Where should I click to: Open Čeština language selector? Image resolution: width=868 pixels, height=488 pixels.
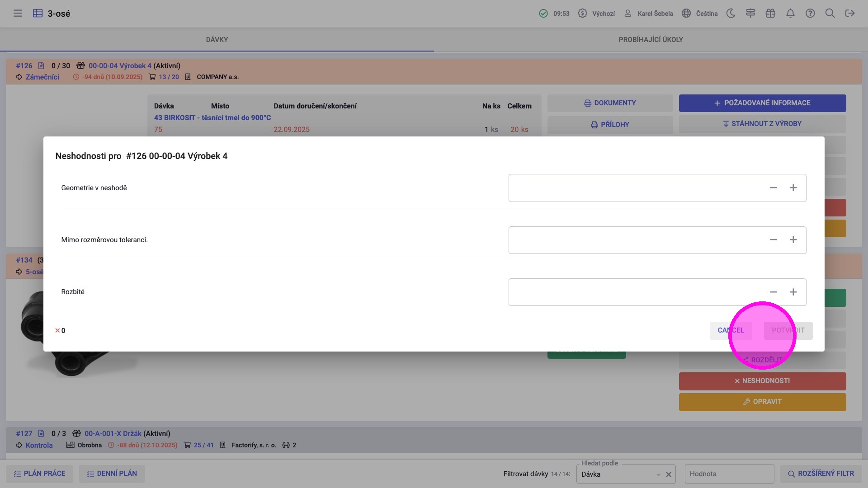pos(700,14)
